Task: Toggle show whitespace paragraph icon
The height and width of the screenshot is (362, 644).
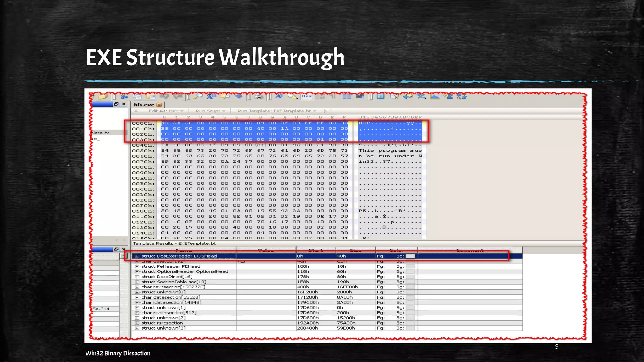Action: pyautogui.click(x=333, y=96)
